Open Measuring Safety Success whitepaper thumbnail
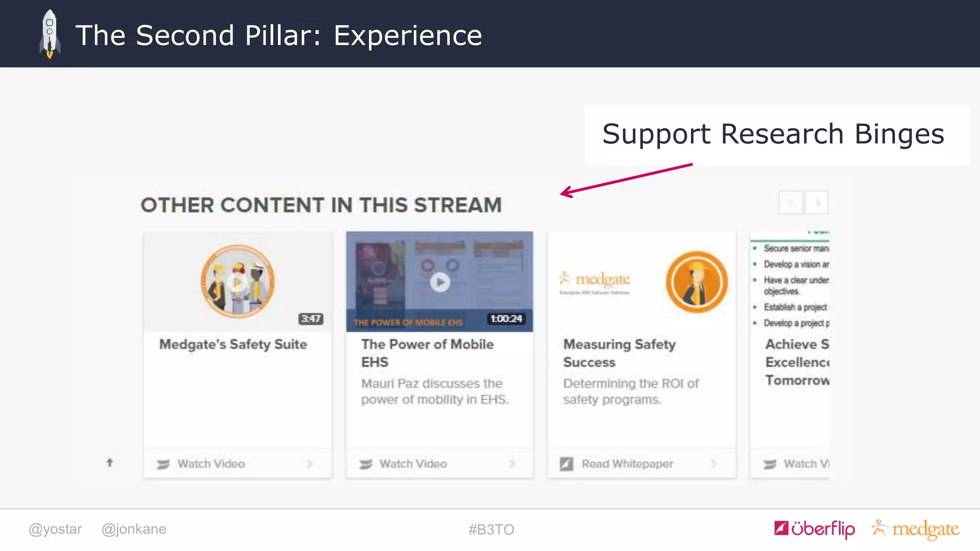980x551 pixels. (642, 282)
